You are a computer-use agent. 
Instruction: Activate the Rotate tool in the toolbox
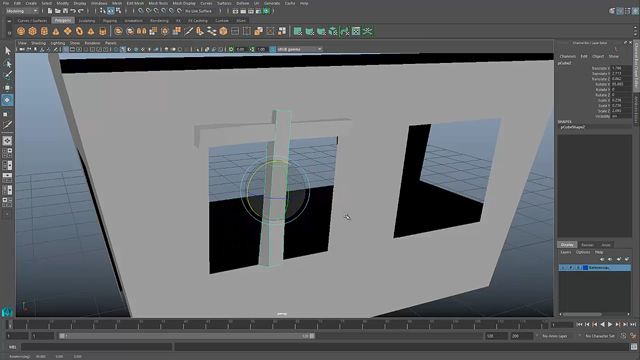click(7, 100)
